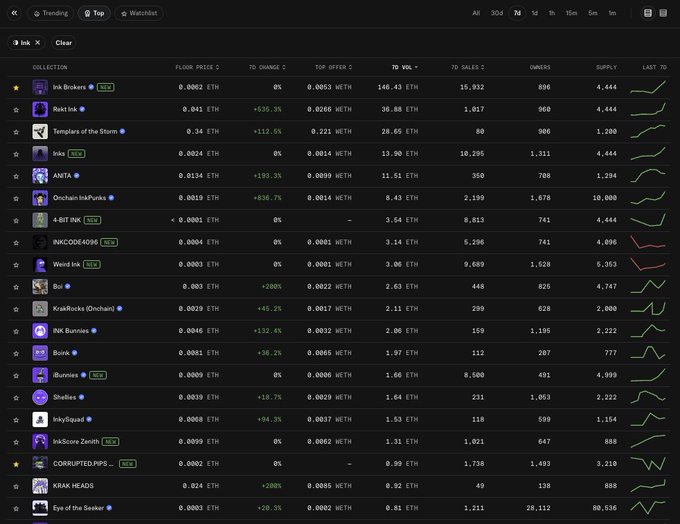The width and height of the screenshot is (680, 524).
Task: Select the 15m time range
Action: tap(571, 13)
